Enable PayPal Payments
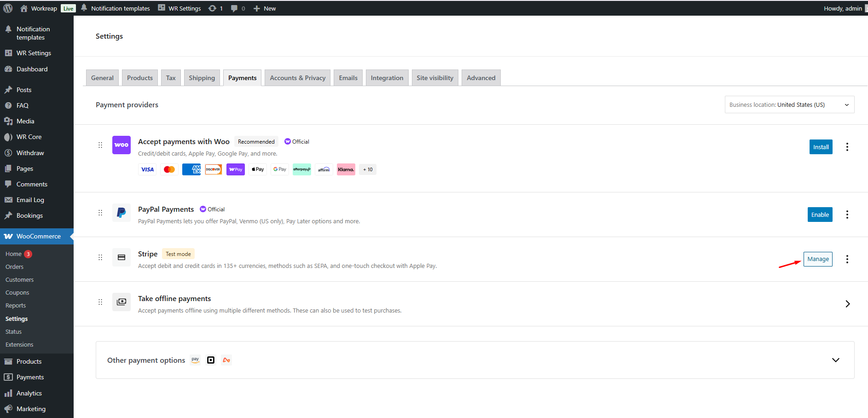 click(820, 215)
